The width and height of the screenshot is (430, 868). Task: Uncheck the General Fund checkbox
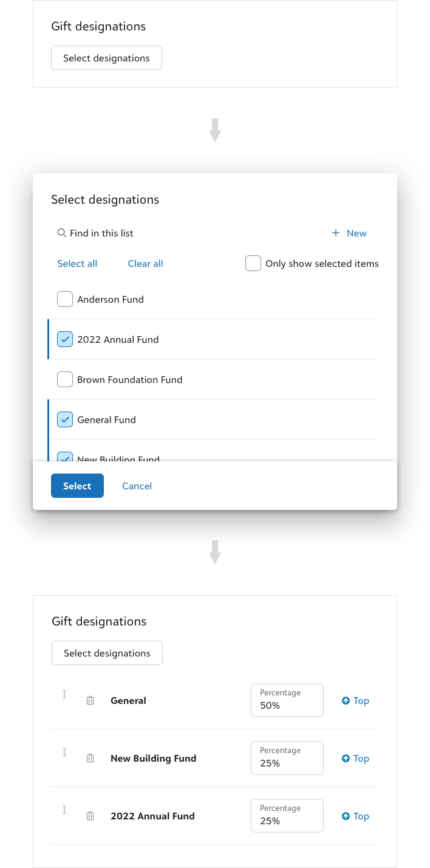coord(65,419)
